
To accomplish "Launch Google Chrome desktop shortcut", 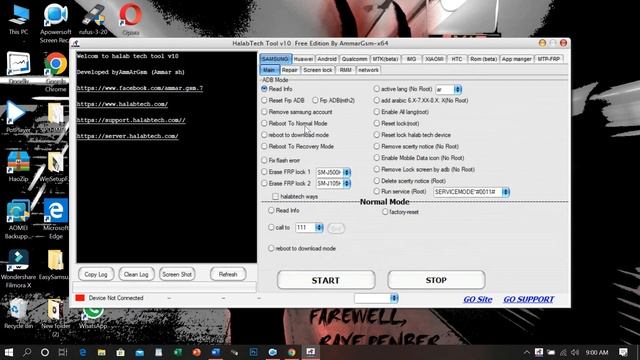I will pos(56,71).
